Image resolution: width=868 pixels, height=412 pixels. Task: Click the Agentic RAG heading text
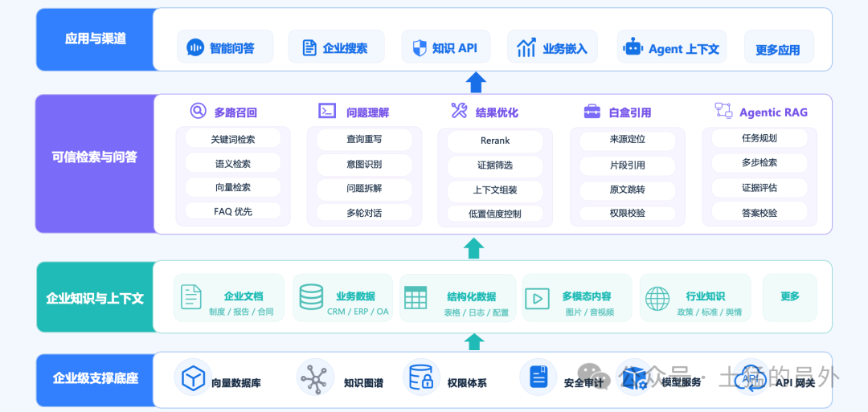[x=773, y=112]
